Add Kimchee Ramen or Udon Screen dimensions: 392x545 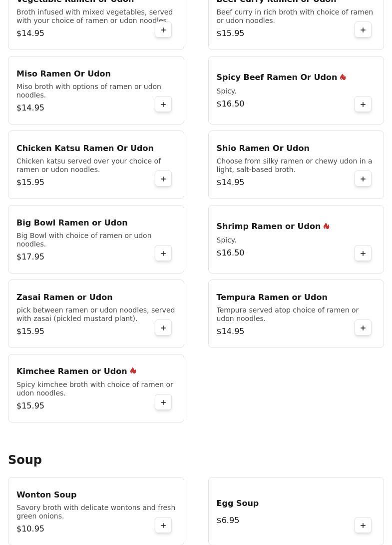coord(163,402)
